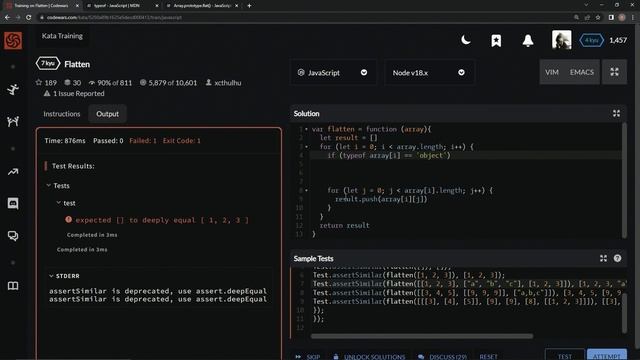Click the return result code line
The width and height of the screenshot is (640, 360).
[x=344, y=225]
